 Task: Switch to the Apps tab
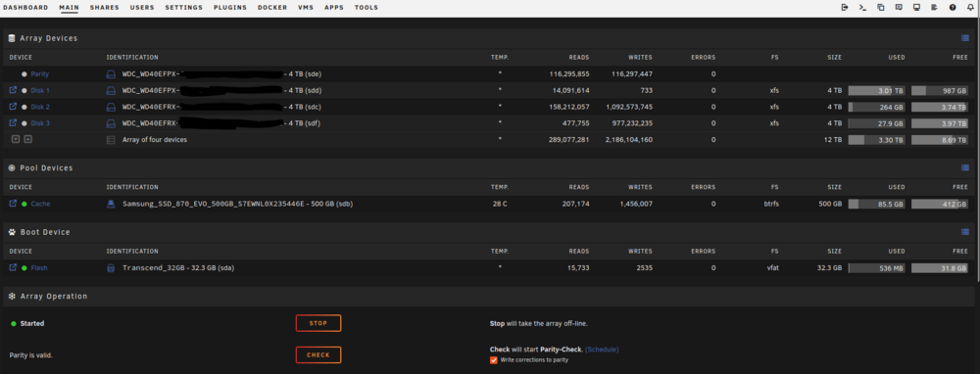(x=334, y=8)
